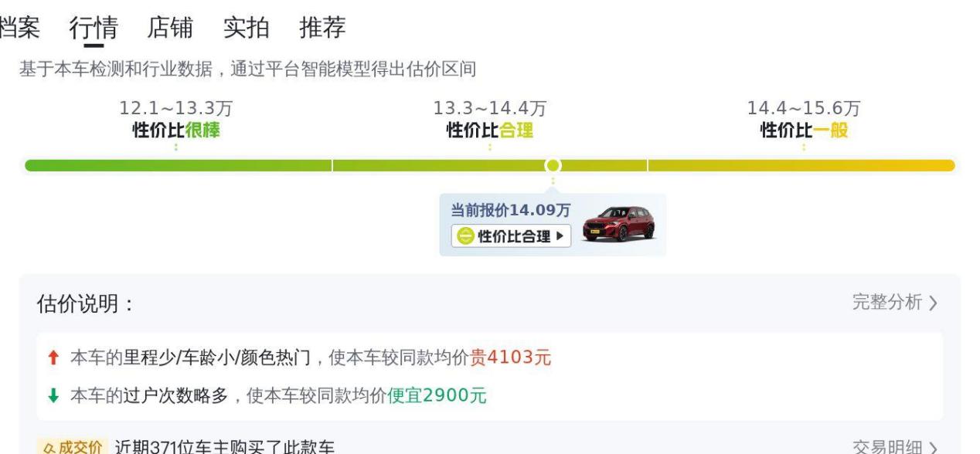Click the red car thumbnail image

tap(618, 224)
